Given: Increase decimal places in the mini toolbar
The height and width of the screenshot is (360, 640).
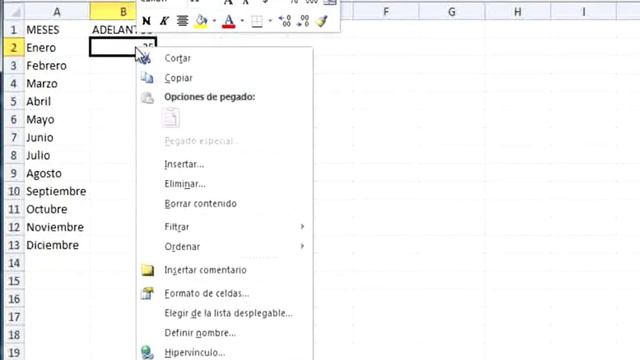Looking at the screenshot, I should click(284, 21).
